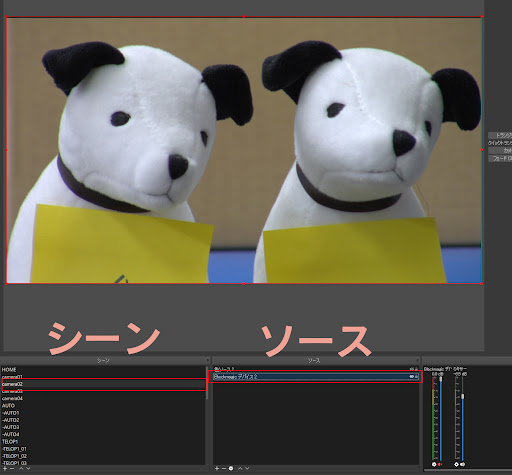The height and width of the screenshot is (475, 512).
Task: Toggle lock of source above Blackmagic デバイス 2
Action: click(416, 369)
